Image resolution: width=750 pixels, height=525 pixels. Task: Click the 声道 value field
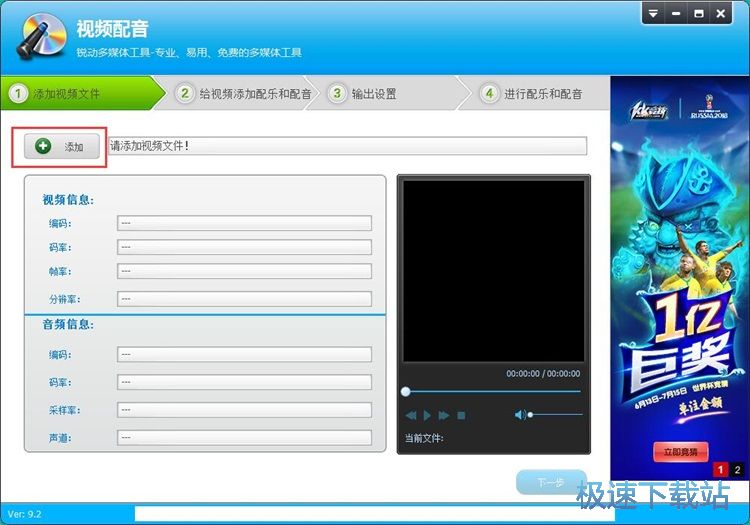point(244,438)
